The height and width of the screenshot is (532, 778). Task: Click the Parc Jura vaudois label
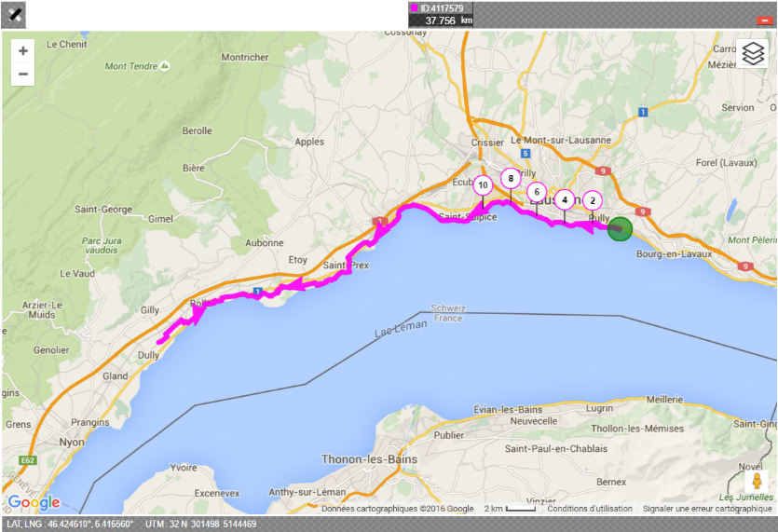click(102, 245)
